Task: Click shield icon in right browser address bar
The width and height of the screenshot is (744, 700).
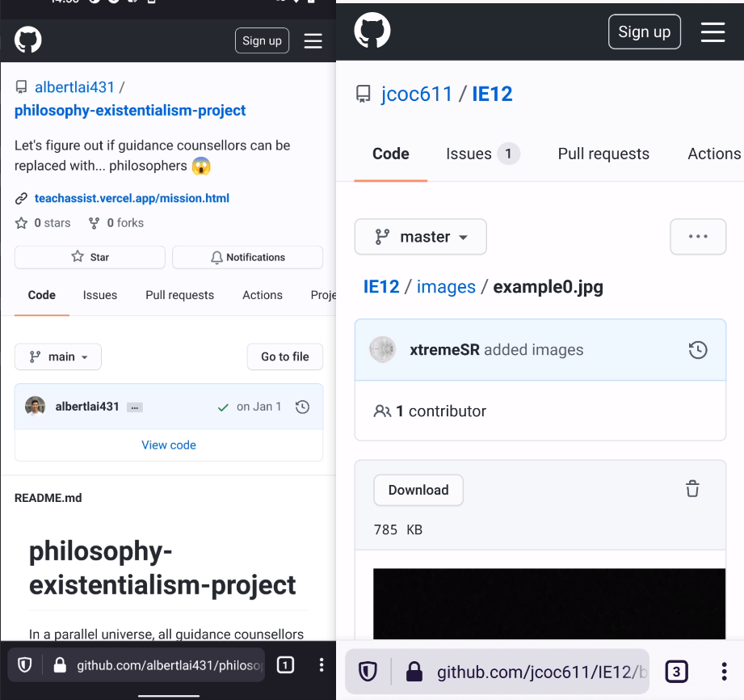Action: (368, 672)
